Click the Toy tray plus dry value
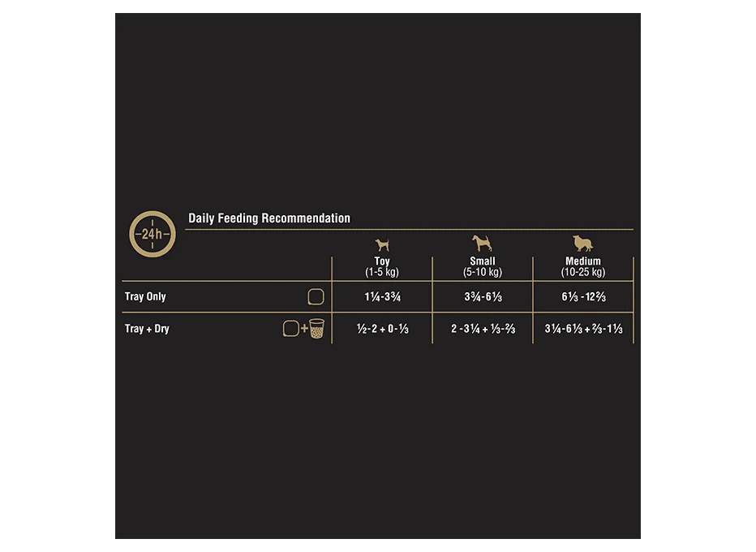The width and height of the screenshot is (756, 552). (382, 329)
